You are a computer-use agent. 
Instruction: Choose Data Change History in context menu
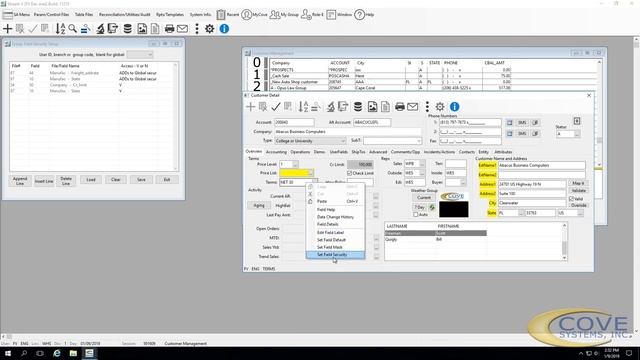(x=335, y=217)
